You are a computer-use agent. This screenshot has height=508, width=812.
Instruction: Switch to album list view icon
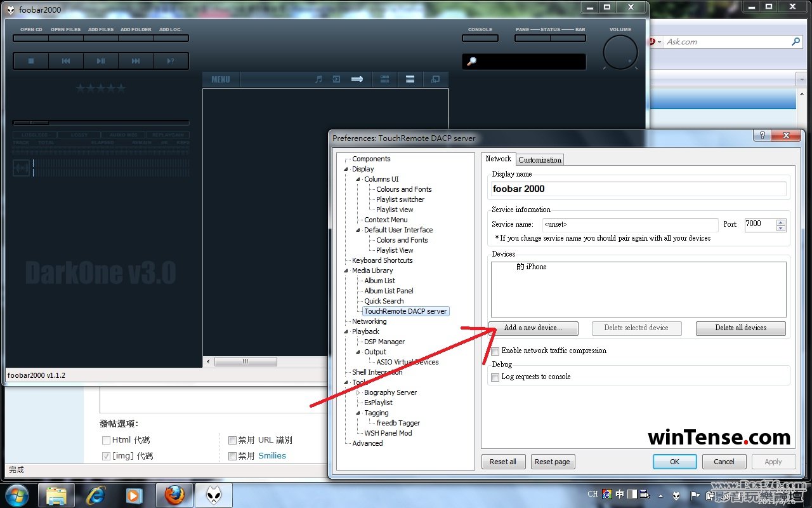[x=385, y=79]
